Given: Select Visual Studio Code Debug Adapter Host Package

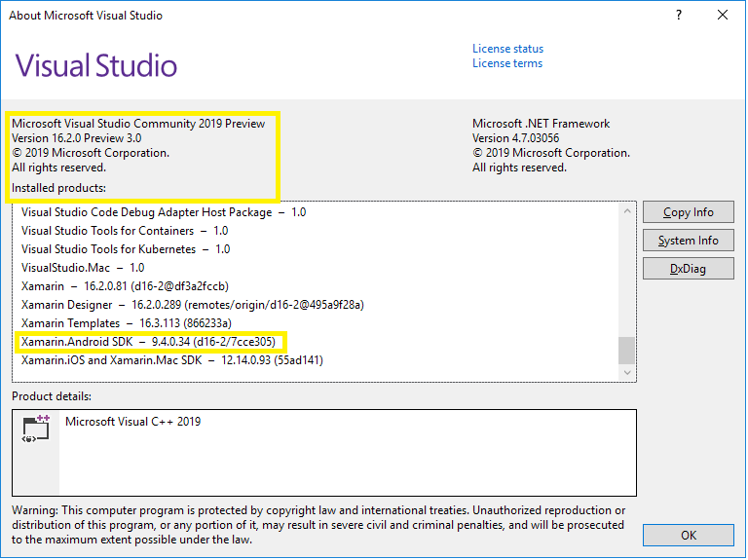Looking at the screenshot, I should coord(164,212).
